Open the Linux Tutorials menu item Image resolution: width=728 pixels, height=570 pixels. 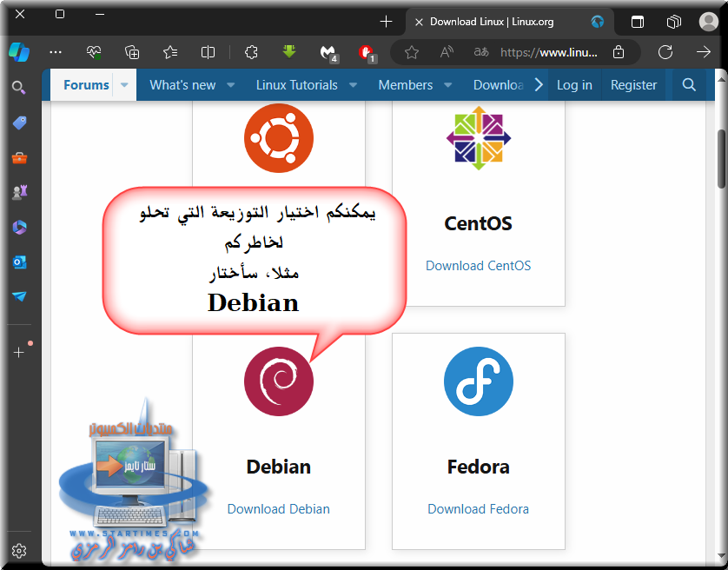pyautogui.click(x=297, y=85)
